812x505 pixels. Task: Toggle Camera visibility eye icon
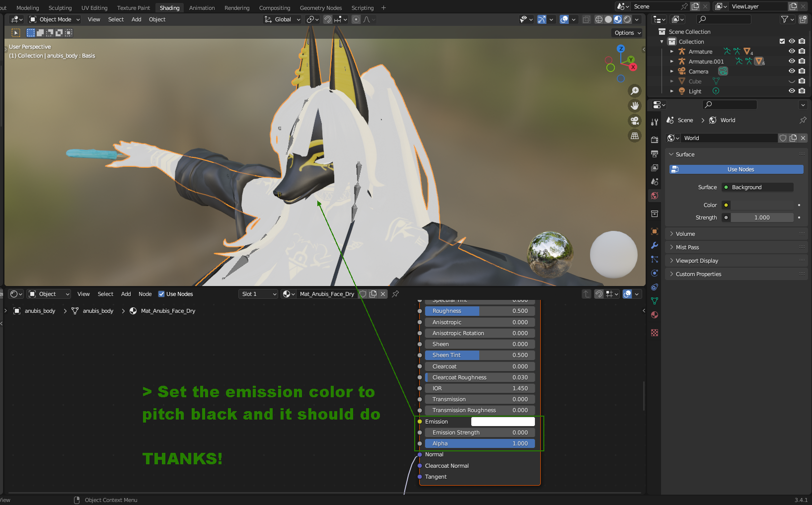792,72
